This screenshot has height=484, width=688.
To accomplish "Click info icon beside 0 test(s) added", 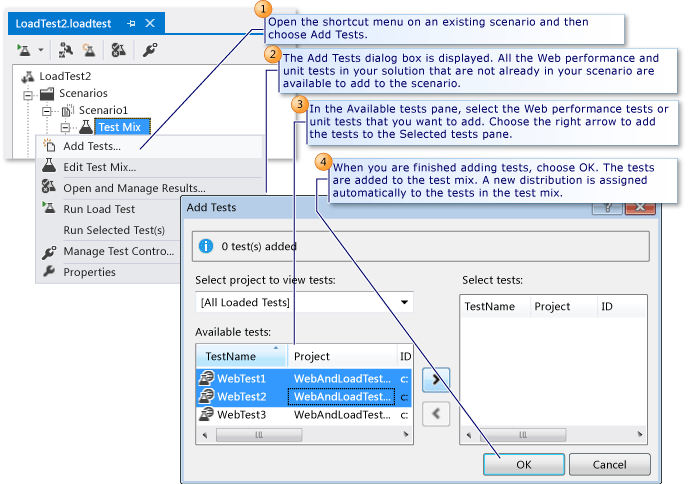I will point(206,246).
